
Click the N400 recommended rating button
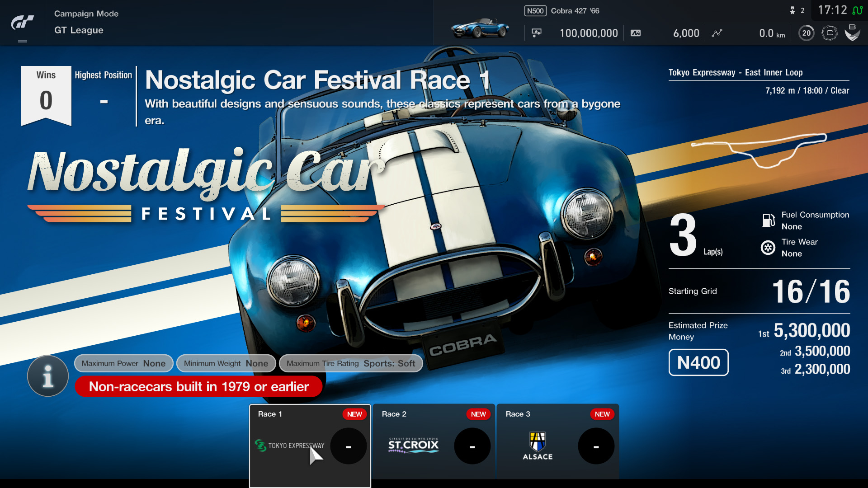tap(698, 362)
